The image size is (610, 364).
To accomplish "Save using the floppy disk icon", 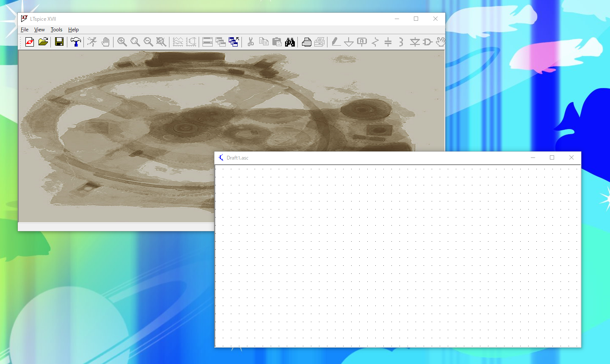I will point(59,42).
